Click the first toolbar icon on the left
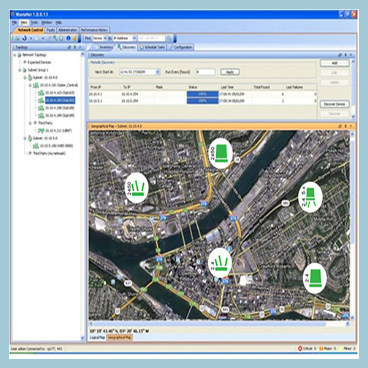 click(16, 38)
